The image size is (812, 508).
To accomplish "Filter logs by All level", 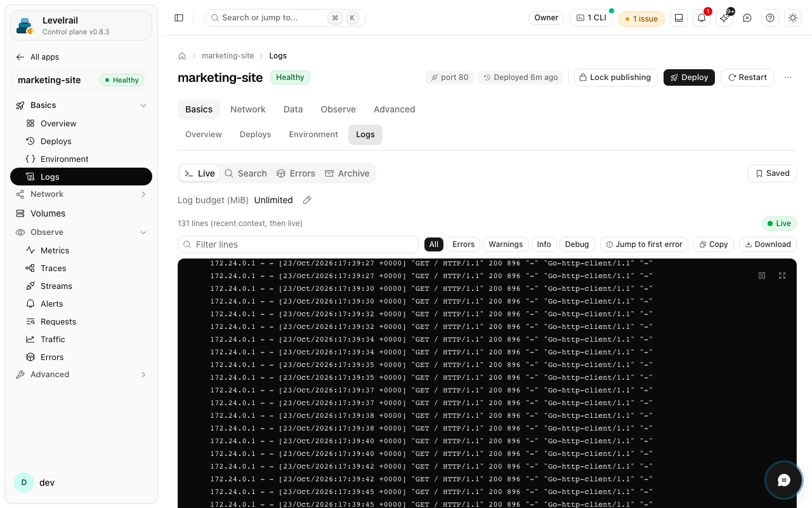I will coord(434,244).
